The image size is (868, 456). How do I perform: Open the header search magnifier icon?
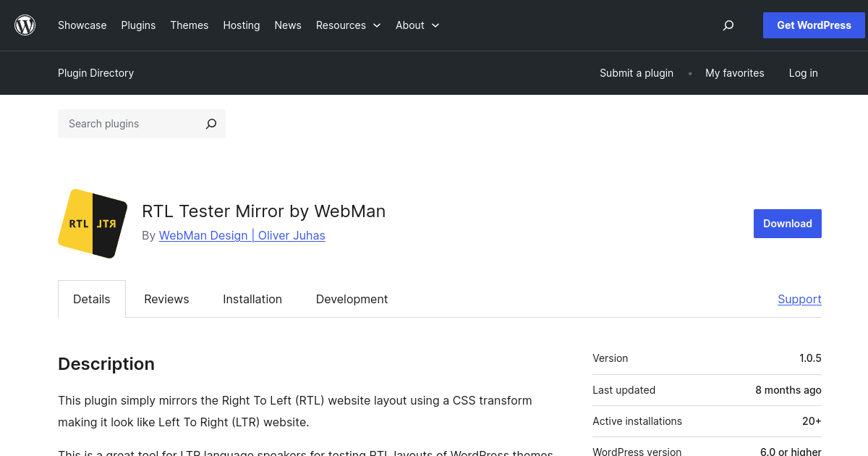coord(728,25)
